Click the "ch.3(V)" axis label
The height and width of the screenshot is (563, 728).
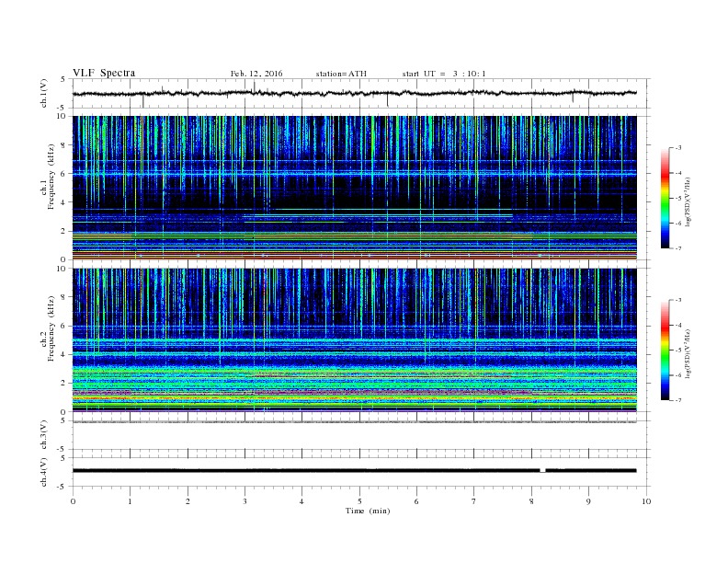(44, 434)
